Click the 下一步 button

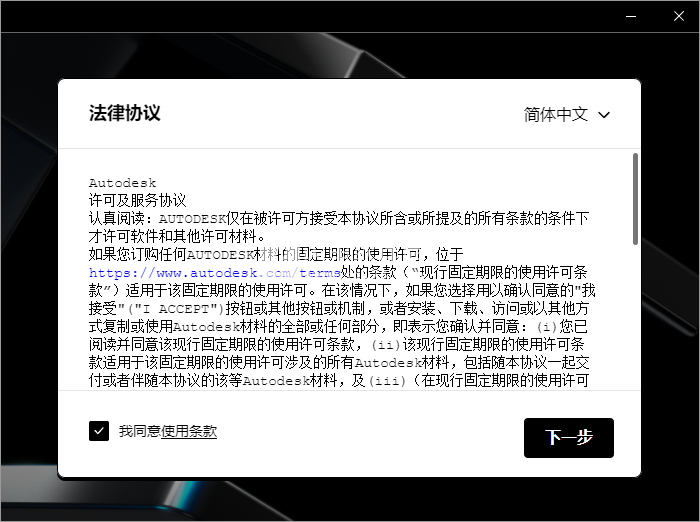(x=568, y=438)
